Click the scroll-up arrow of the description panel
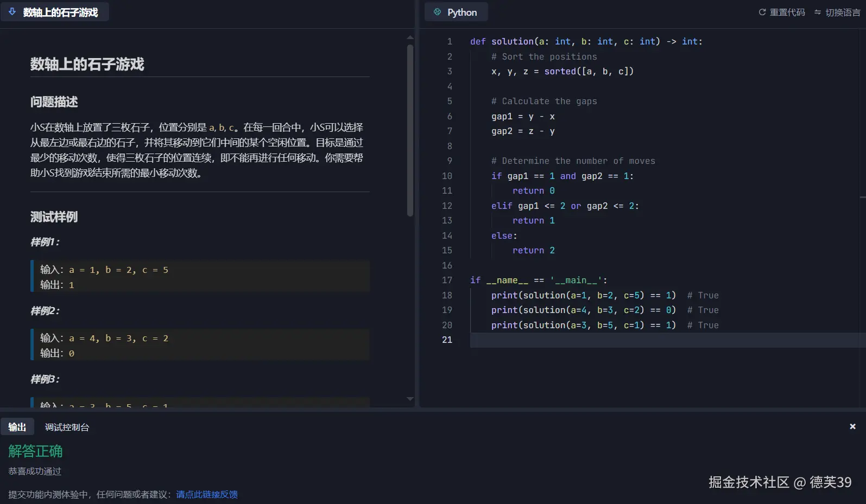Screen dimensions: 866x504 tap(410, 37)
